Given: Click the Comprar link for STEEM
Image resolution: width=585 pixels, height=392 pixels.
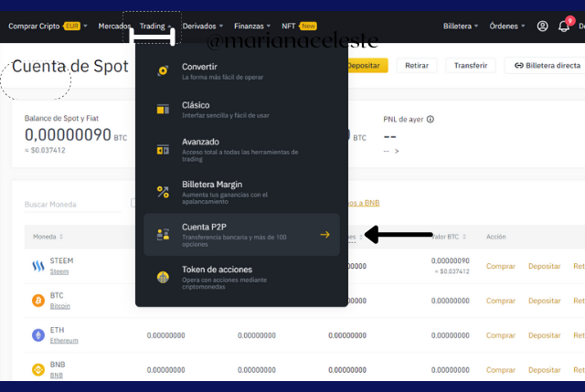Looking at the screenshot, I should (500, 266).
